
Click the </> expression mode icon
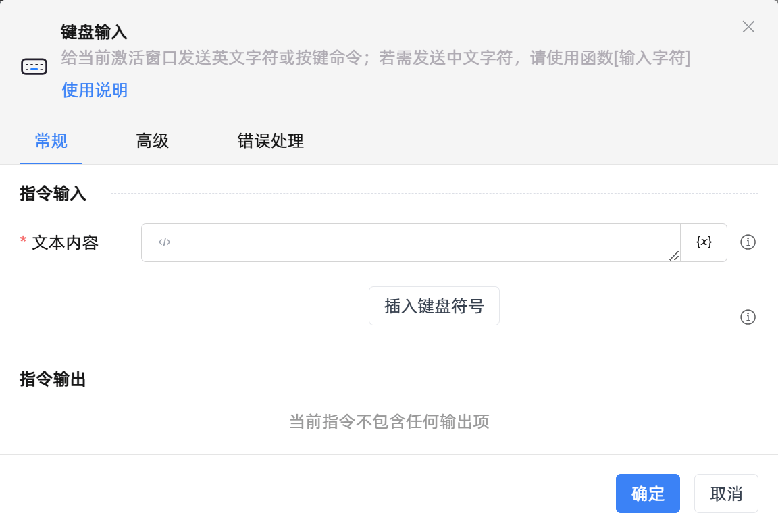(164, 242)
